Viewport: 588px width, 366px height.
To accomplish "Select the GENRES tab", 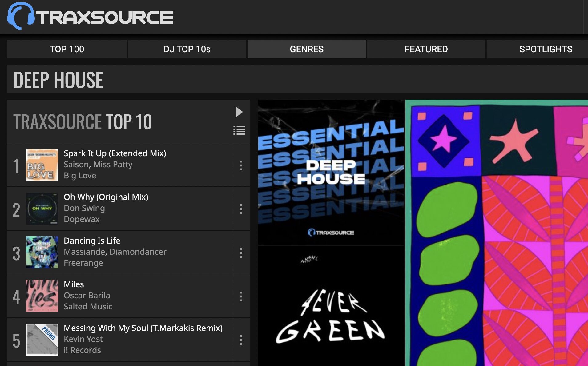I will pyautogui.click(x=307, y=49).
